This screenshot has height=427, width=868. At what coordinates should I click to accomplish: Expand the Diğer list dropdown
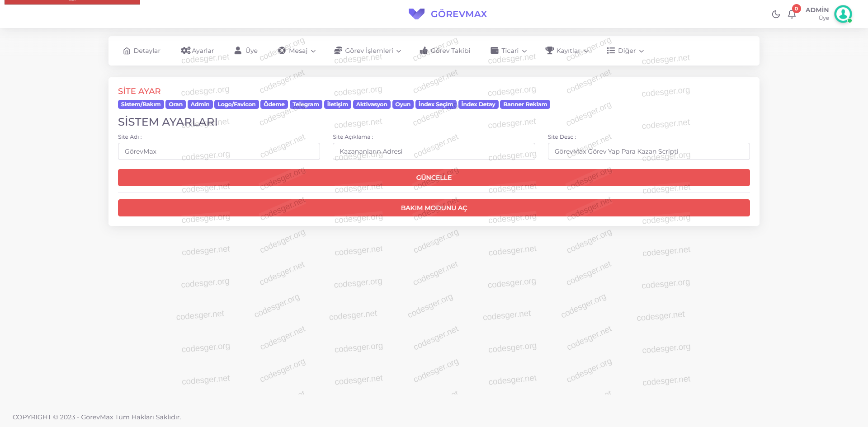(625, 51)
